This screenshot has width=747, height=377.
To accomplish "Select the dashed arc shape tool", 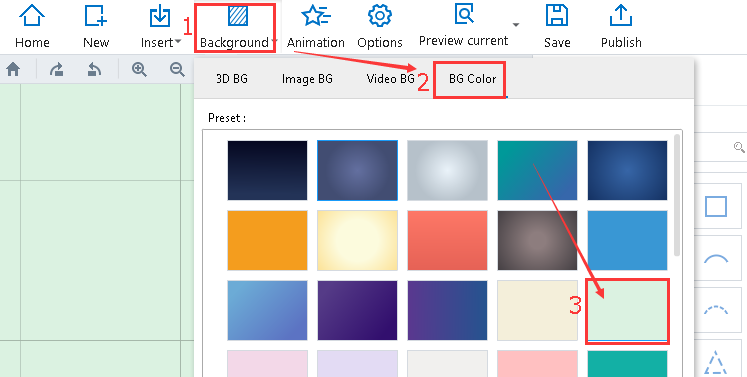I will [716, 311].
